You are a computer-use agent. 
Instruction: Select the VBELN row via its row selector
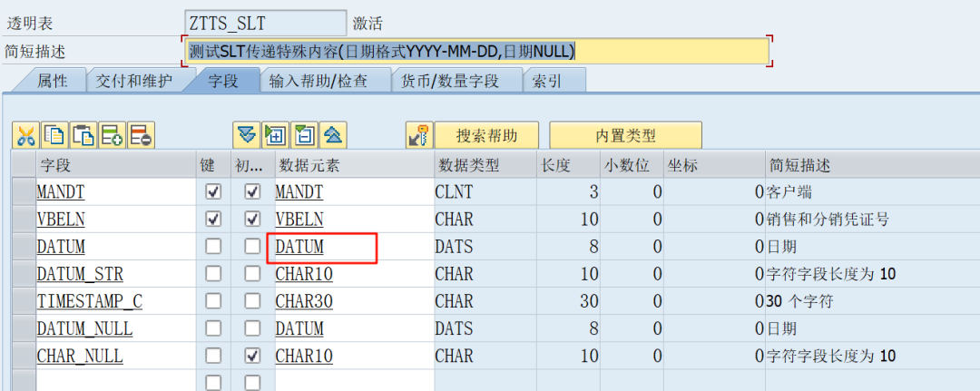point(24,220)
